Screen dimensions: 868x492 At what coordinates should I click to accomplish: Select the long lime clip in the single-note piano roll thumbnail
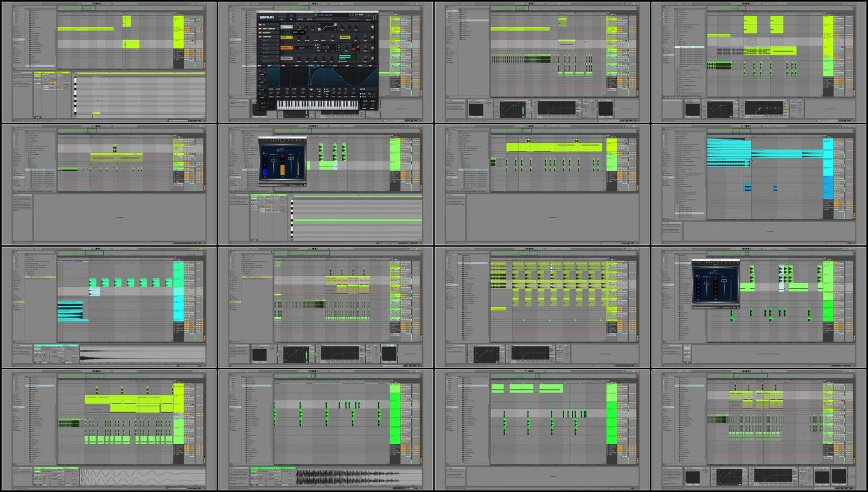coord(86,29)
